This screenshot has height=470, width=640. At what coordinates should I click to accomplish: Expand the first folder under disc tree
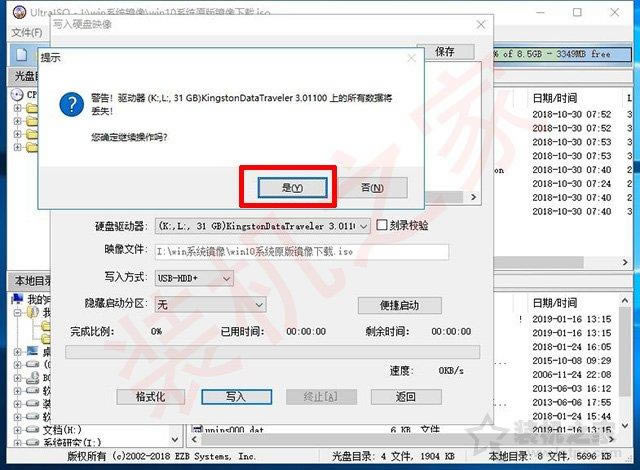17,108
